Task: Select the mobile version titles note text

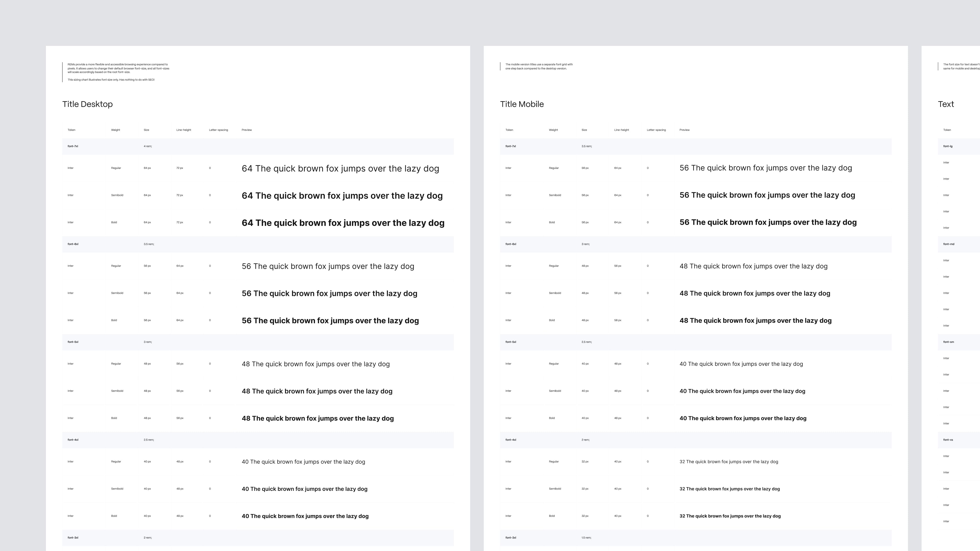Action: (539, 67)
